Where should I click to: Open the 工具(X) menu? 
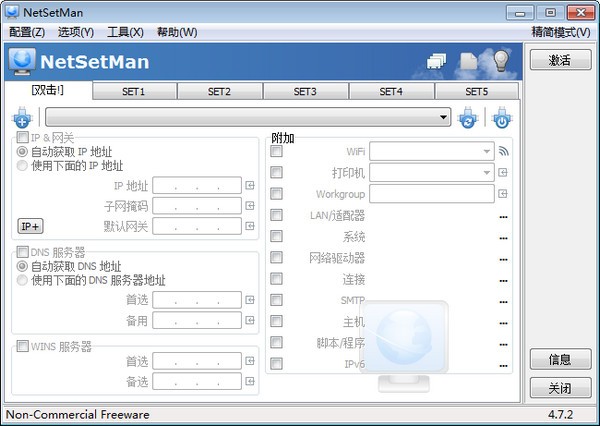125,32
